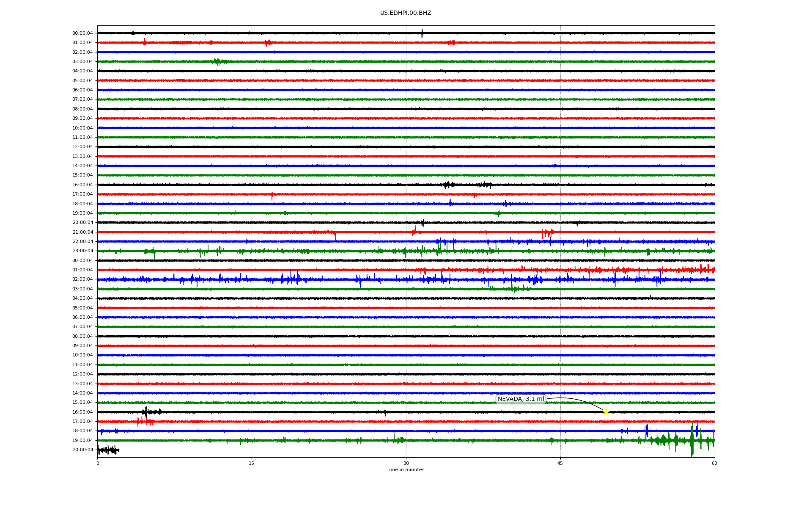Viewport: 812px width, 508px height.
Task: Click the second 02:00:04 label beside busy blue trace
Action: click(x=82, y=279)
